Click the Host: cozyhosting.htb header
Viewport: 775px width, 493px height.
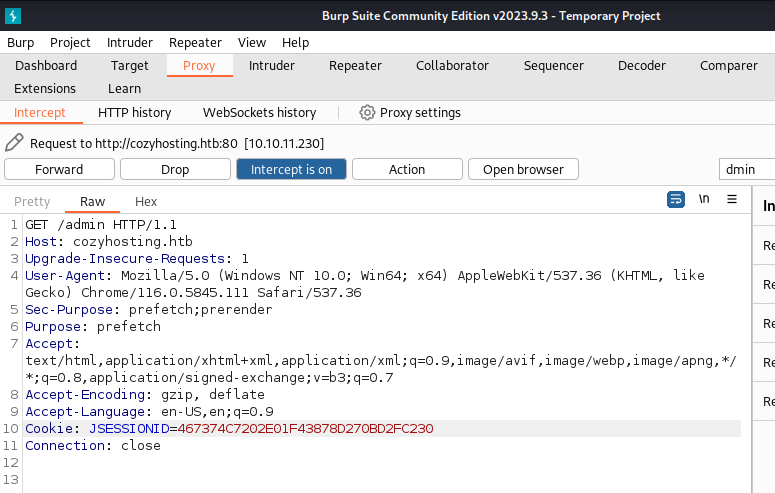[x=109, y=241]
